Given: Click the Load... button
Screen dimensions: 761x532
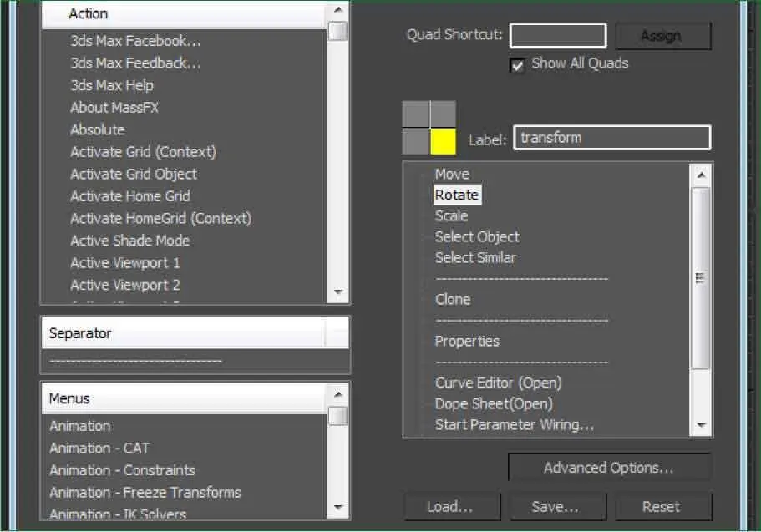Looking at the screenshot, I should point(452,507).
